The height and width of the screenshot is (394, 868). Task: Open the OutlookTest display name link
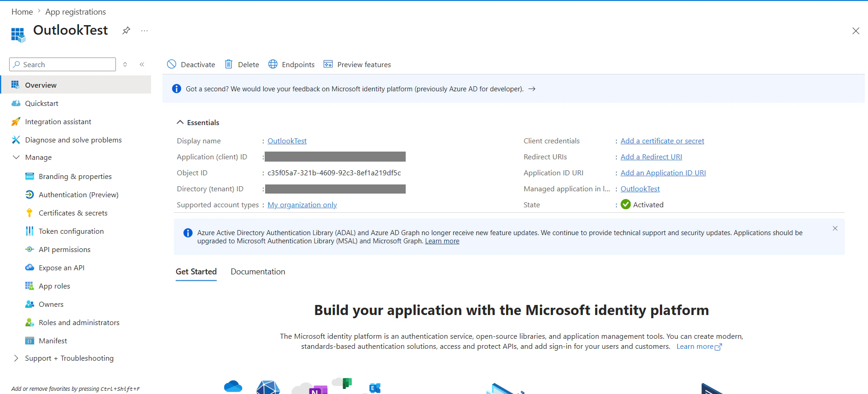point(287,141)
